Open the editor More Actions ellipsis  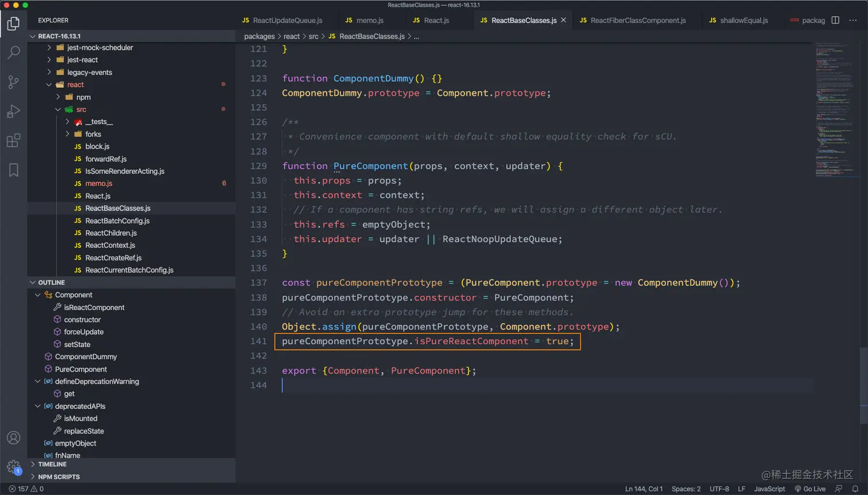pos(853,20)
